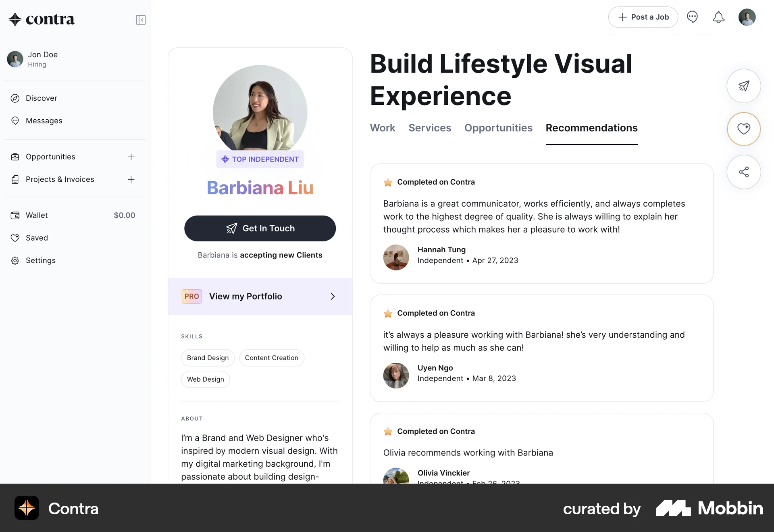Viewport: 774px width, 532px height.
Task: Open the notifications bell
Action: pyautogui.click(x=718, y=17)
